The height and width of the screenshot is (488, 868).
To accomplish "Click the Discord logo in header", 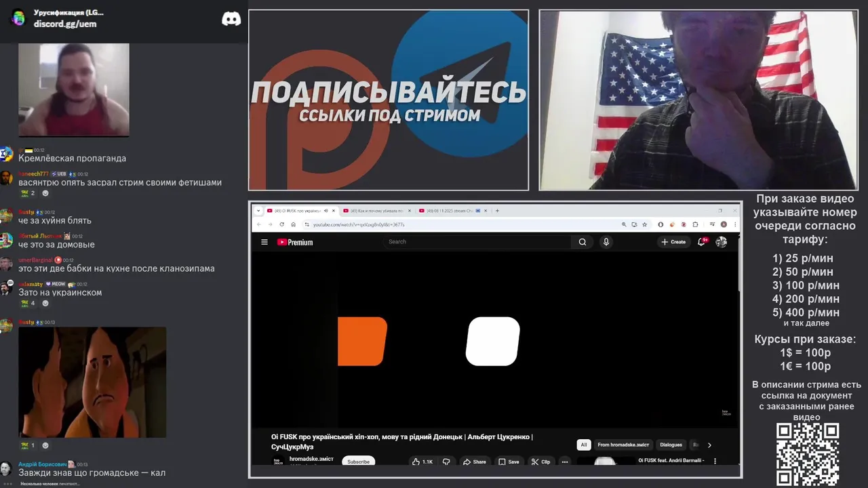I will [x=231, y=19].
